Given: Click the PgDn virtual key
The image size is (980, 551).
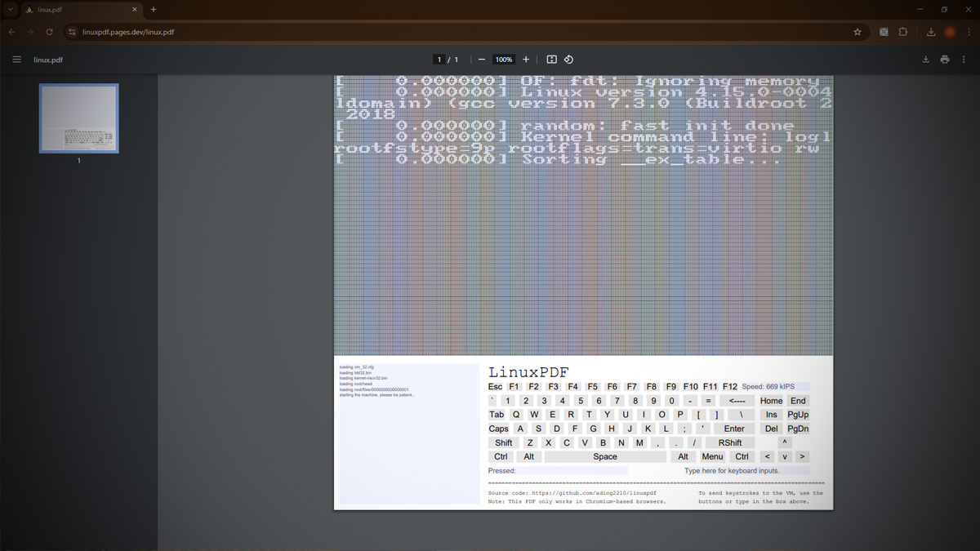Looking at the screenshot, I should click(x=798, y=429).
